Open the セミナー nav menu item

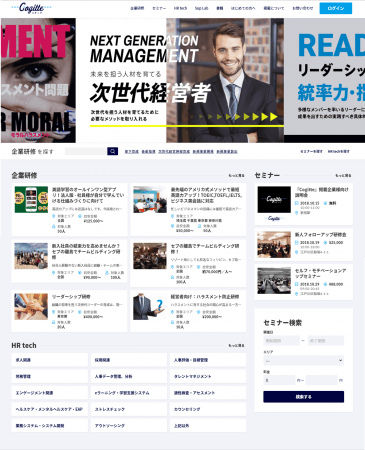coord(159,8)
